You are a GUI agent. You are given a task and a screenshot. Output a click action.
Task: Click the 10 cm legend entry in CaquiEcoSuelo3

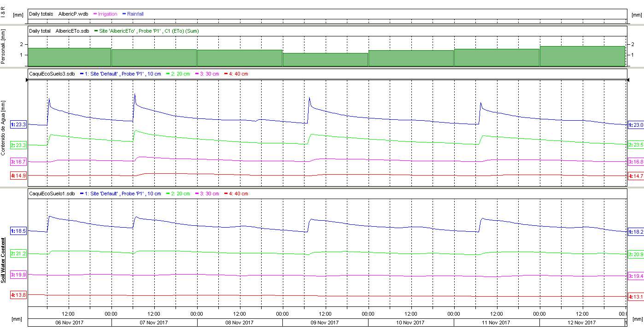click(120, 74)
